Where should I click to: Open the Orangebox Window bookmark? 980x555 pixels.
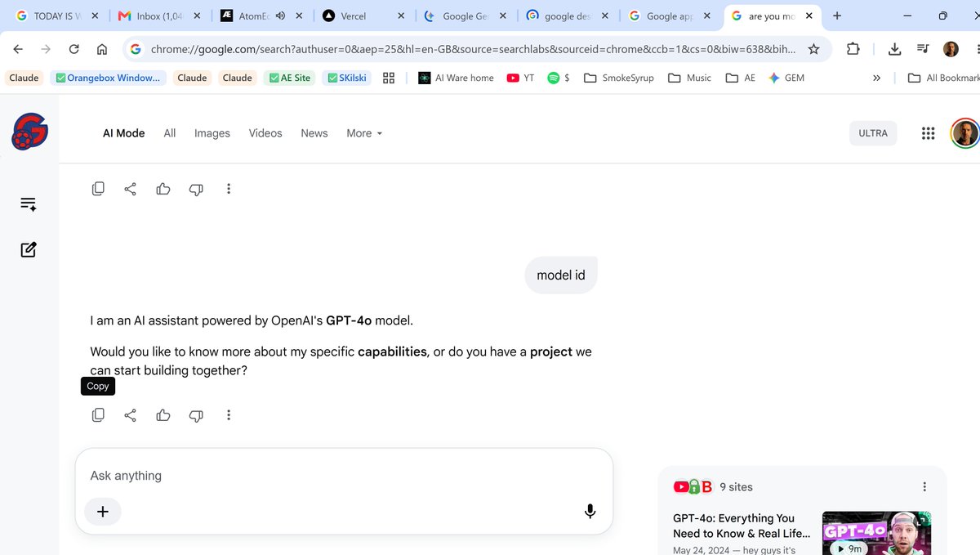pos(109,78)
